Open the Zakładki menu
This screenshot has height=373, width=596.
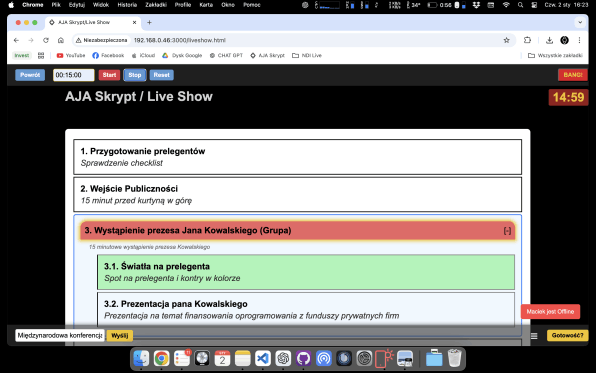[156, 5]
